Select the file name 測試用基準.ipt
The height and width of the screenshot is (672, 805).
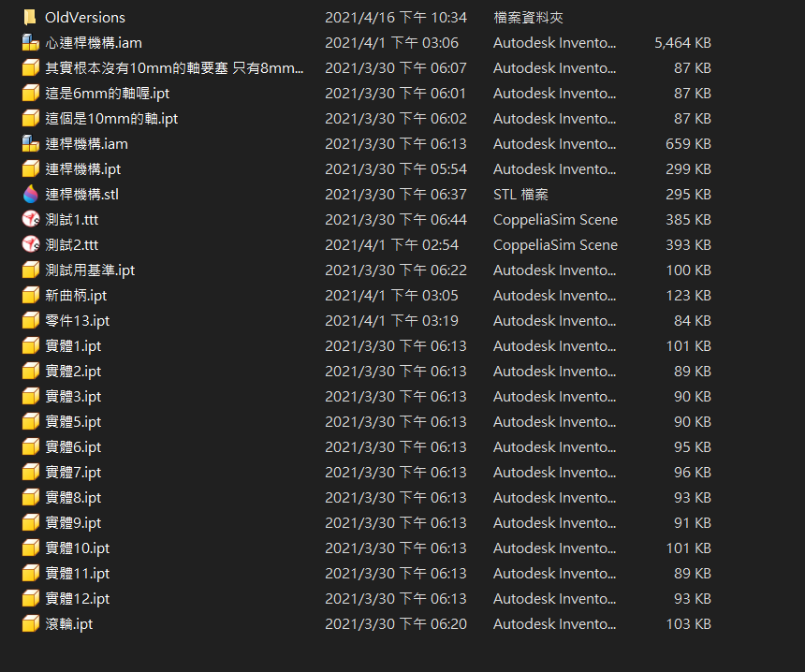(x=90, y=270)
